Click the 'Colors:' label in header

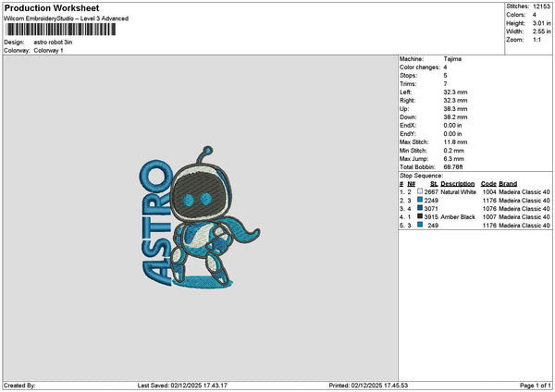tap(516, 15)
